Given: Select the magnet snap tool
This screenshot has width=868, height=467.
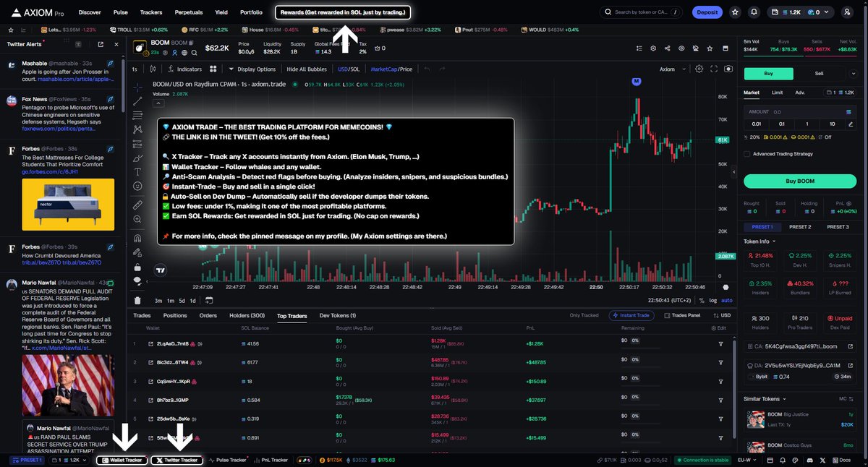Looking at the screenshot, I should [x=137, y=237].
